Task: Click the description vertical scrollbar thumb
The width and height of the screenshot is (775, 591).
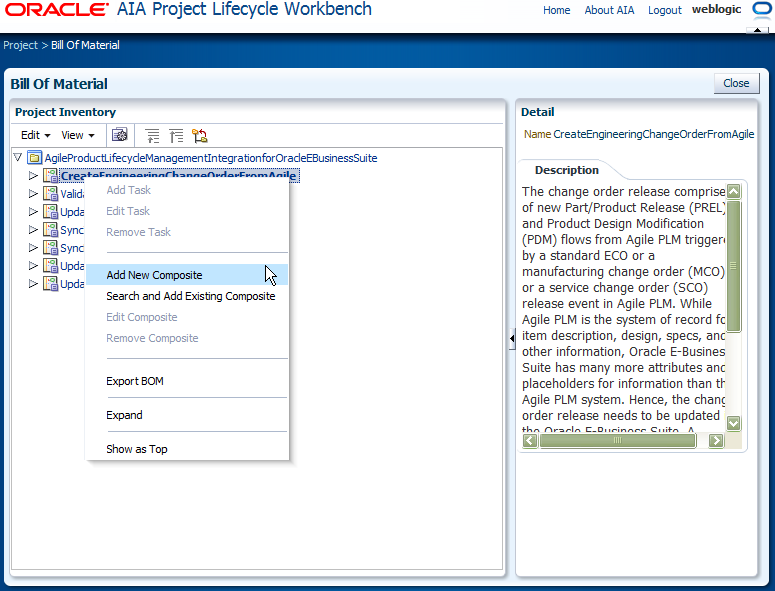Action: [x=733, y=266]
